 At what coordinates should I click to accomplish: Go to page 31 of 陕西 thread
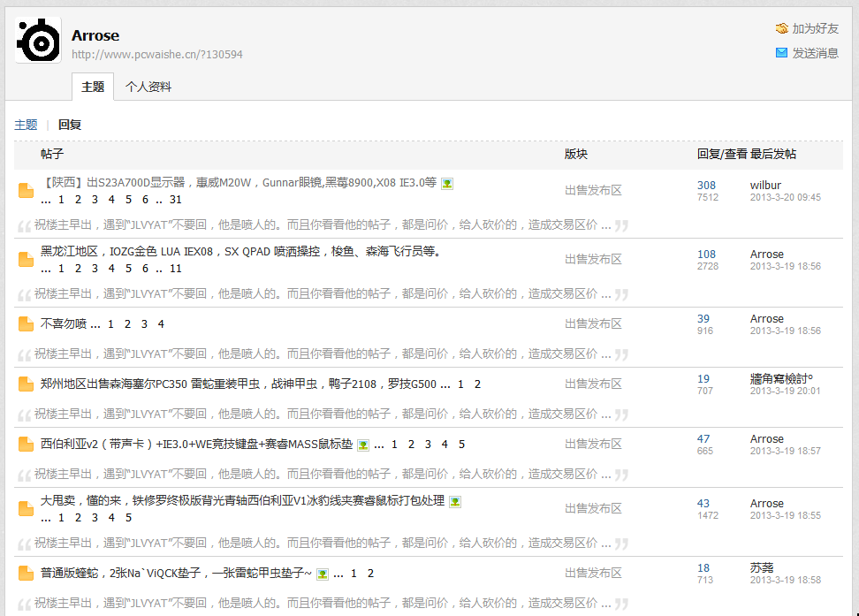pyautogui.click(x=175, y=200)
